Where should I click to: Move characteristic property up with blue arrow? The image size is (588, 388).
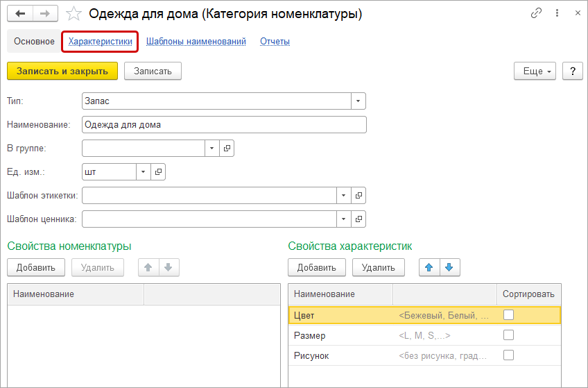(x=429, y=267)
